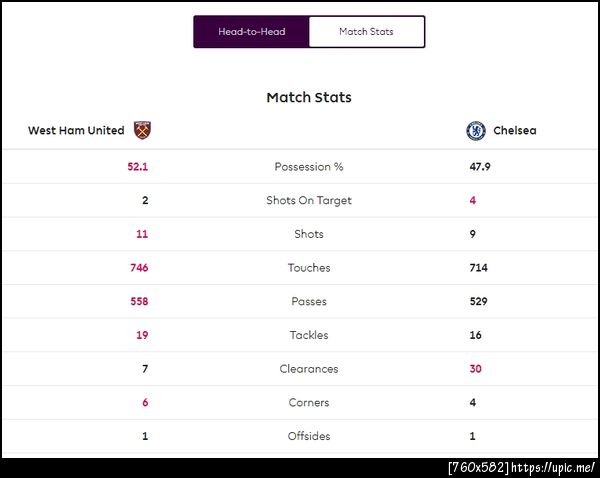Open the Match Stats tab

click(366, 32)
